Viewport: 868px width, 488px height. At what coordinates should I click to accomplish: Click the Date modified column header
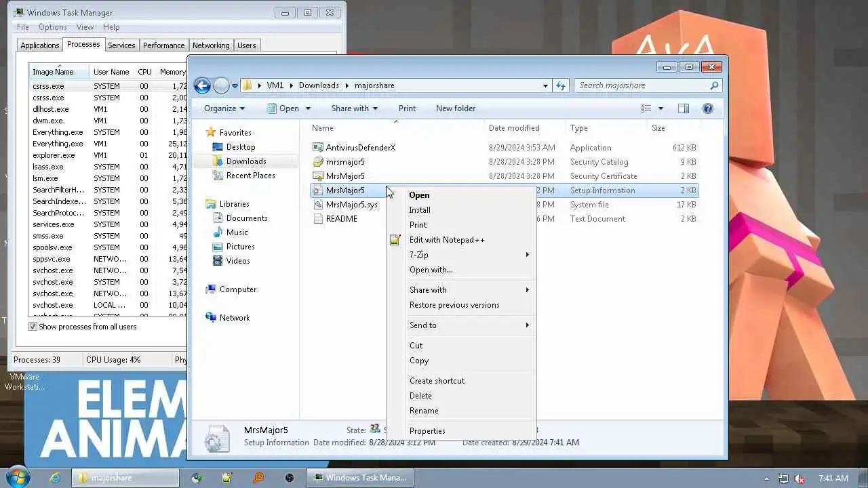click(x=514, y=128)
